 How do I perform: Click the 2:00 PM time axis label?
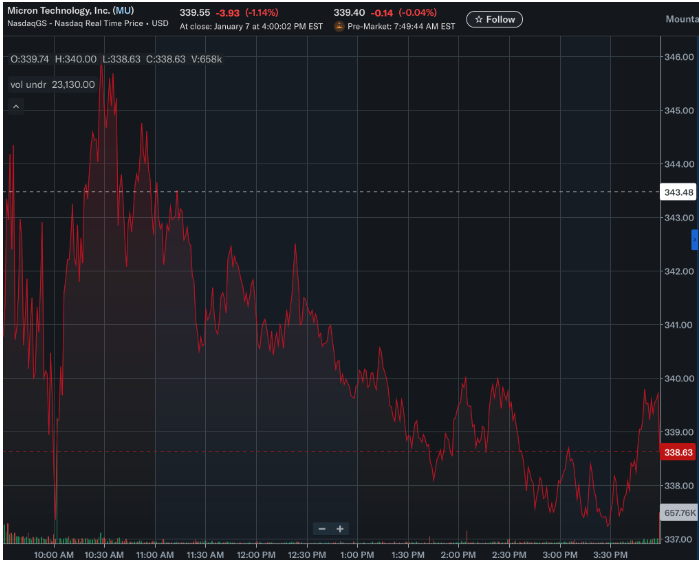458,554
